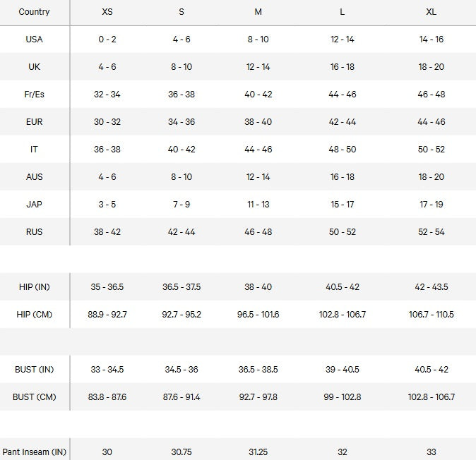Viewport: 476px width, 460px height.
Task: Click the XL size column header
Action: click(x=431, y=12)
